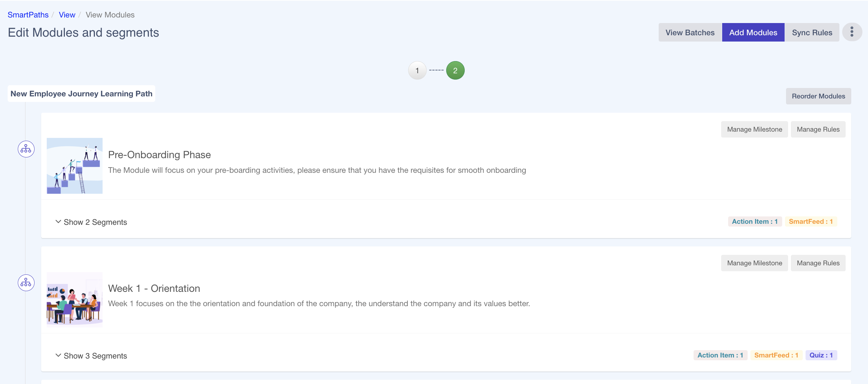
Task: Open the View Batches tab
Action: pos(690,32)
